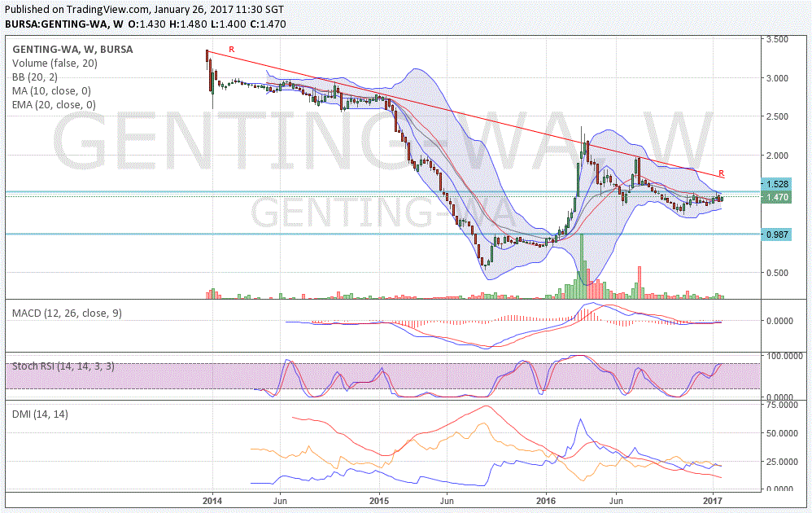The width and height of the screenshot is (812, 513).
Task: Click the 3.500 price axis label
Action: 777,39
